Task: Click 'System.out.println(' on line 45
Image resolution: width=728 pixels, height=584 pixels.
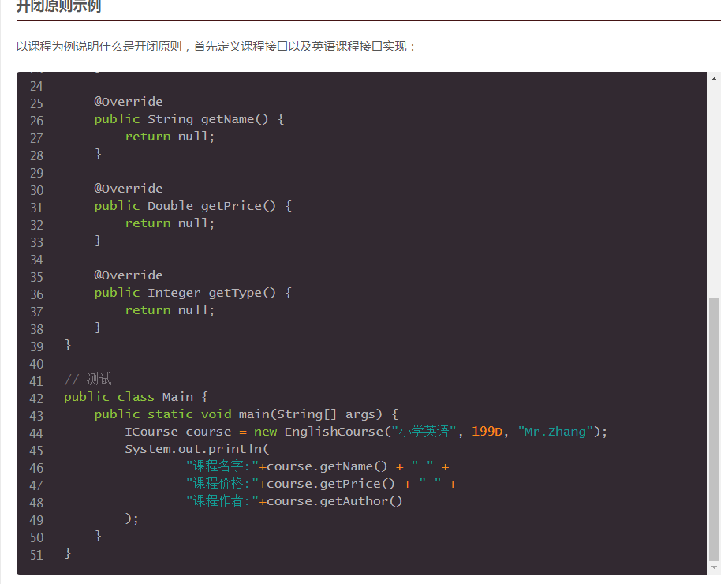Action: click(x=197, y=449)
